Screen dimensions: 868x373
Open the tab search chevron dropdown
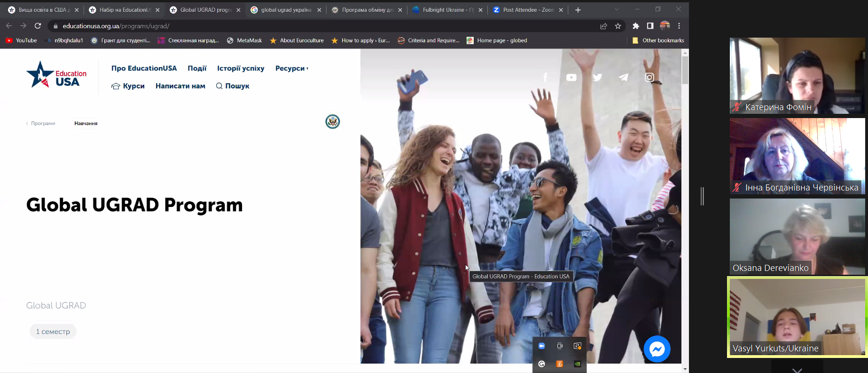(617, 9)
